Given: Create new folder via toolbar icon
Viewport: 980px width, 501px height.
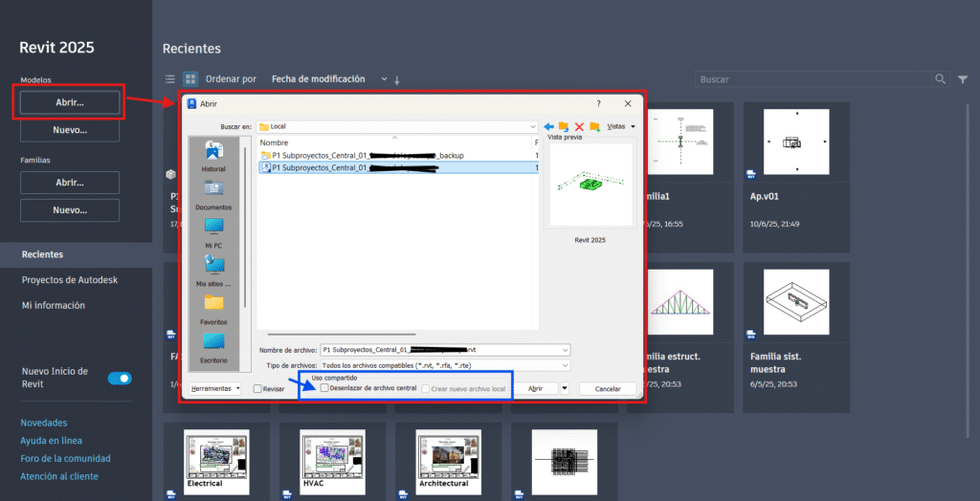Looking at the screenshot, I should click(x=594, y=126).
